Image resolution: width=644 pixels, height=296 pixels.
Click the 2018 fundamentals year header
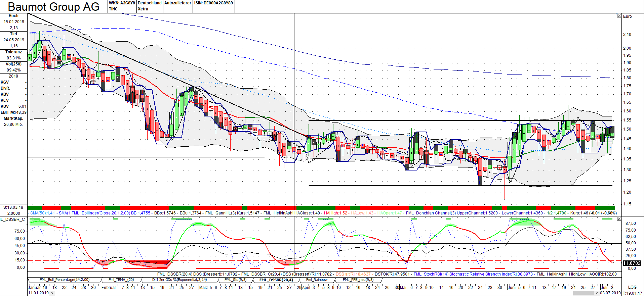point(13,76)
